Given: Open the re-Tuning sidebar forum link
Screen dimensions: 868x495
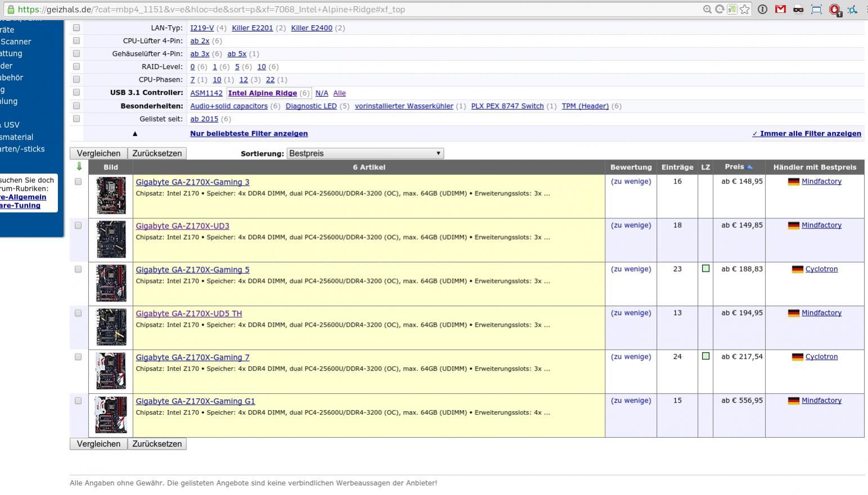Looking at the screenshot, I should [20, 205].
